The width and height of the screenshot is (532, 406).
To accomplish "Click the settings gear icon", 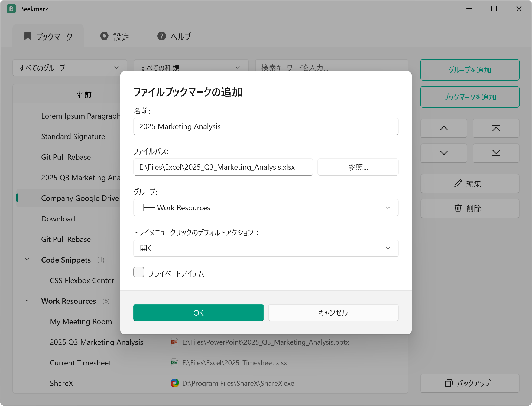I will click(x=104, y=36).
